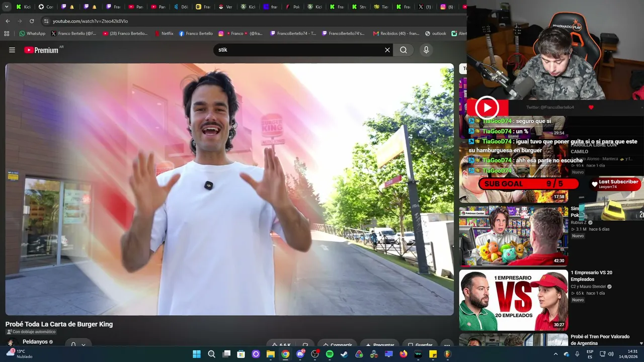Open the Peldanyos channel avatar
The image size is (644, 362).
pyautogui.click(x=10, y=342)
